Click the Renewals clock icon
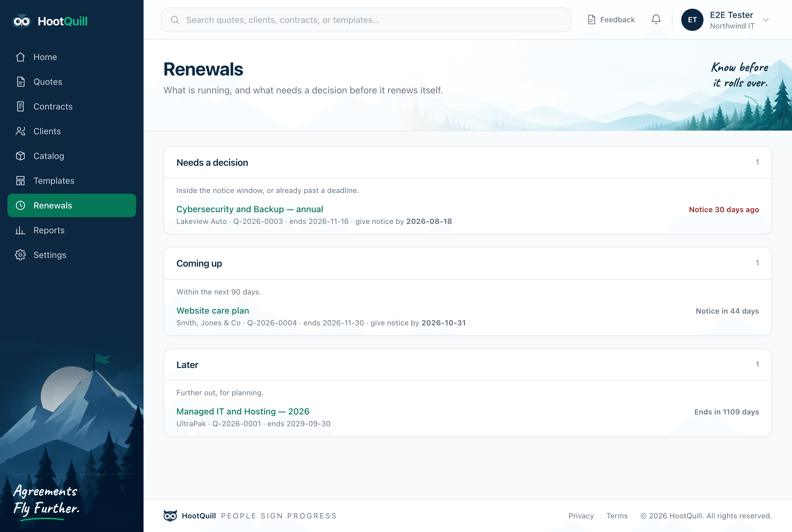The height and width of the screenshot is (532, 792). pyautogui.click(x=20, y=206)
